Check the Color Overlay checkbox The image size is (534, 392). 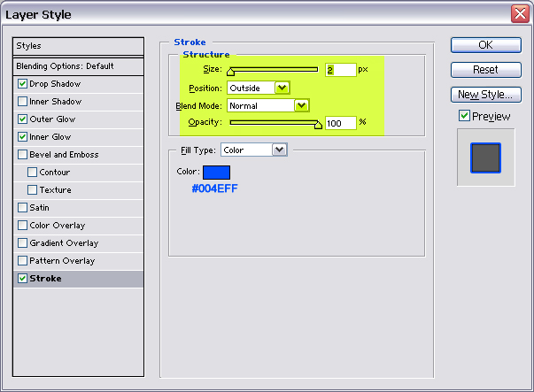point(22,226)
